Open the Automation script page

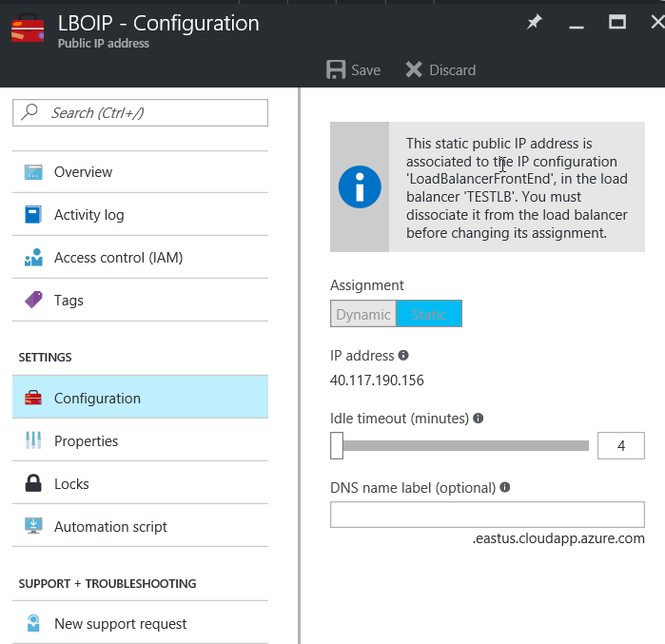tap(110, 527)
